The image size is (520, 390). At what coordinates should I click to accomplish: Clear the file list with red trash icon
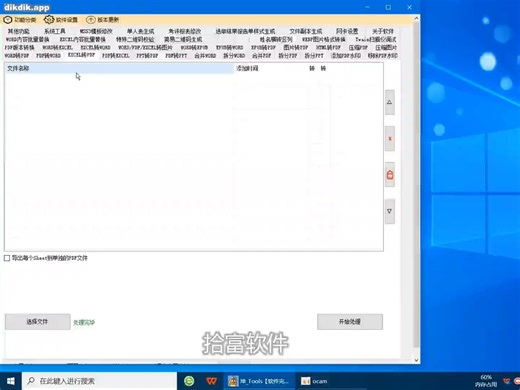click(x=390, y=175)
